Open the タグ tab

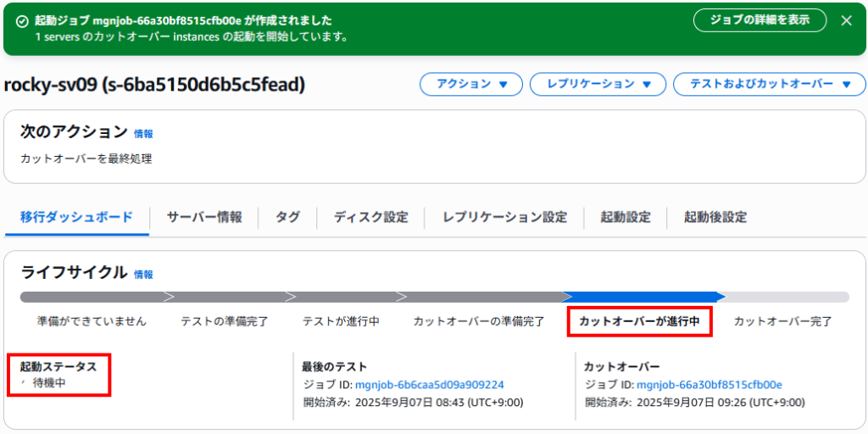click(288, 217)
